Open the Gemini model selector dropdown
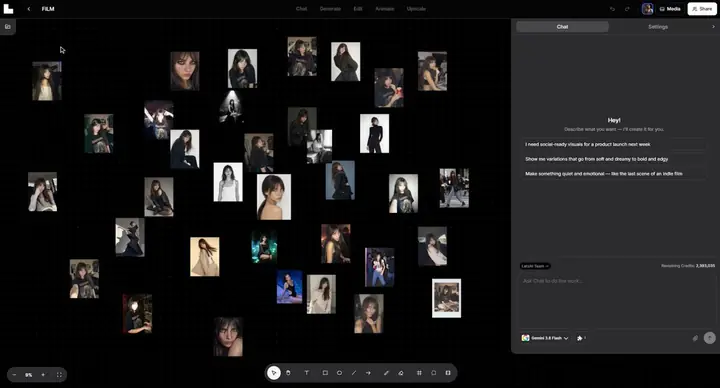 tap(545, 338)
